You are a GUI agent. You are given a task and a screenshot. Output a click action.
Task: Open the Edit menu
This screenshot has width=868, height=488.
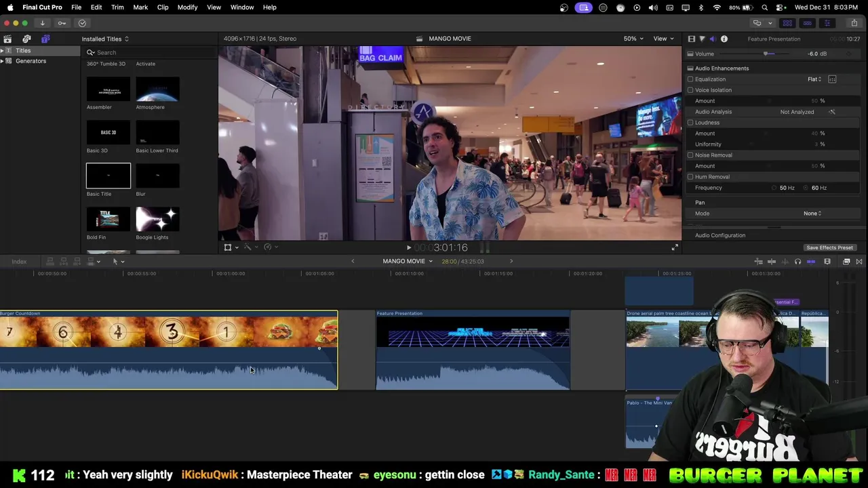(x=96, y=7)
